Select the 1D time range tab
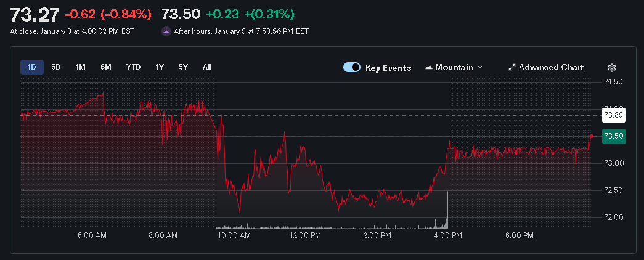This screenshot has width=644, height=260. (31, 67)
